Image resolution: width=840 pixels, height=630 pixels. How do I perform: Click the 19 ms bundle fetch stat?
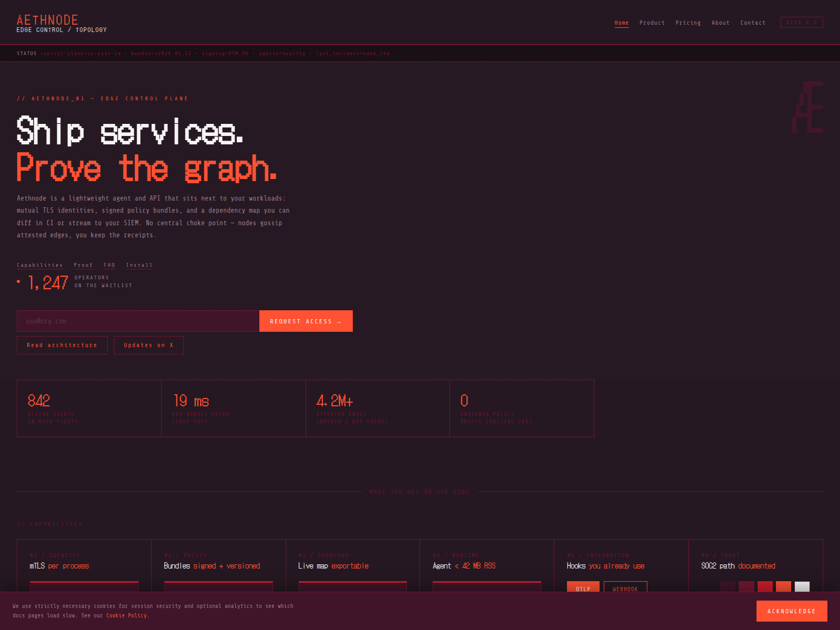(x=234, y=408)
